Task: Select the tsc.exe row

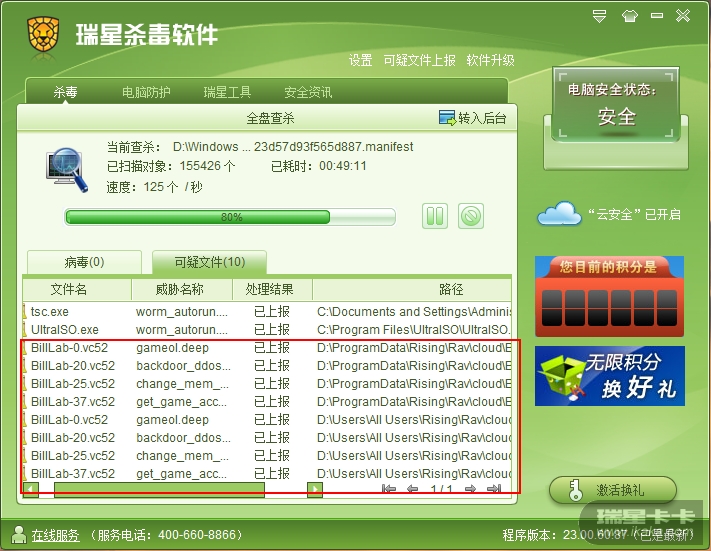Action: click(267, 312)
